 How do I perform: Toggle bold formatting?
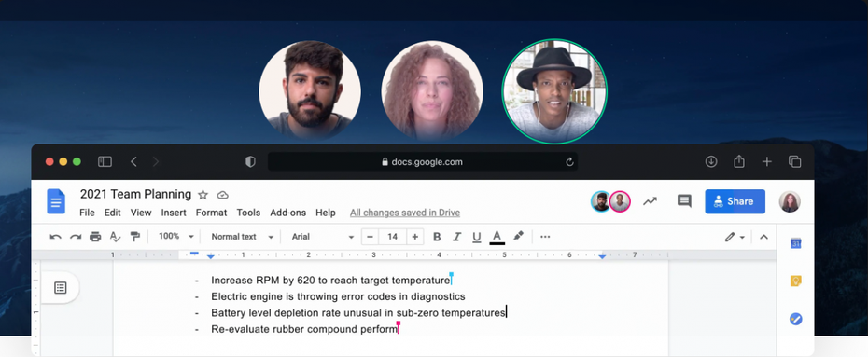[437, 237]
